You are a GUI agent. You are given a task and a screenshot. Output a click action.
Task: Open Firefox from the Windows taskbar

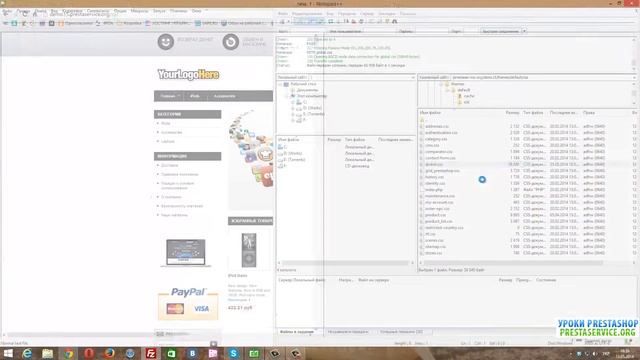[109, 353]
